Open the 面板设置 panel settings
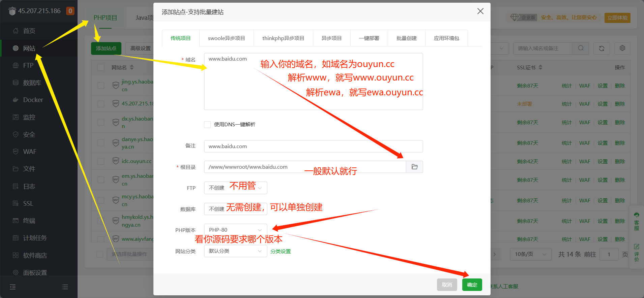Viewport: 644px width, 298px height. coord(35,273)
